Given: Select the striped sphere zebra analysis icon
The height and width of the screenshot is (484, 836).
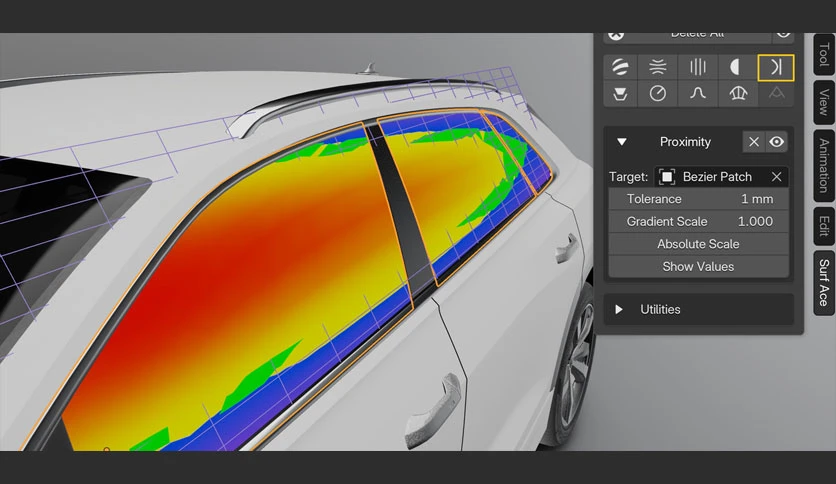Looking at the screenshot, I should tap(620, 67).
